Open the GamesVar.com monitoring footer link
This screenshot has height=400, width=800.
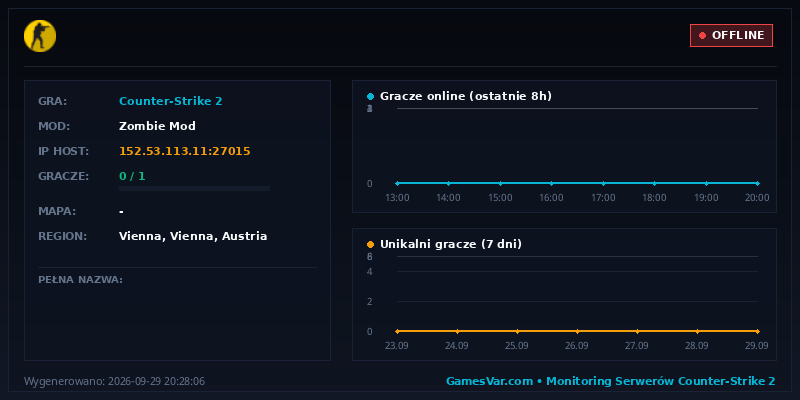tap(611, 381)
